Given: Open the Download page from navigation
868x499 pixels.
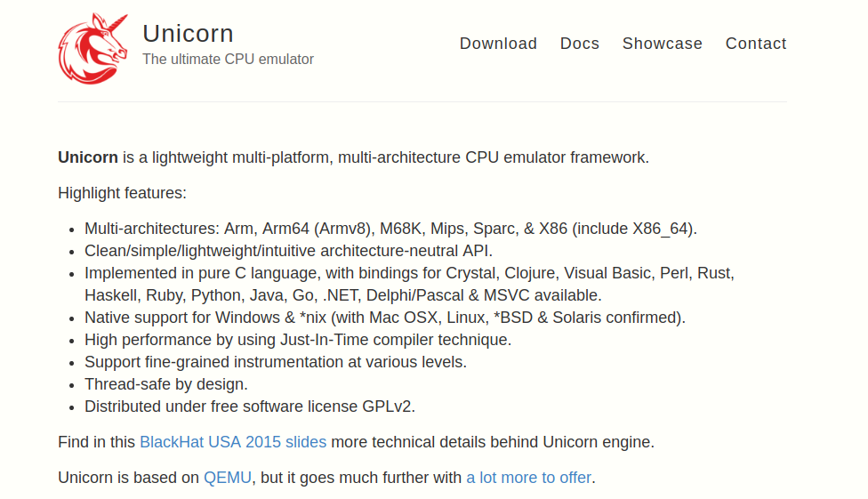Looking at the screenshot, I should [498, 44].
